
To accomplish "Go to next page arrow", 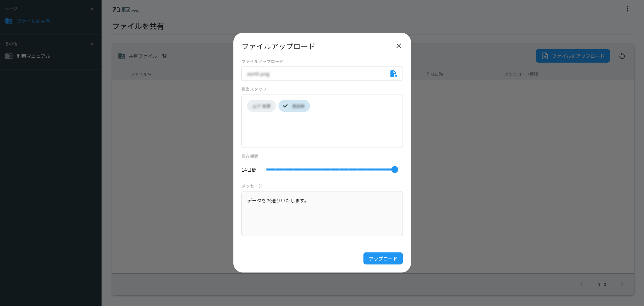I will [622, 284].
